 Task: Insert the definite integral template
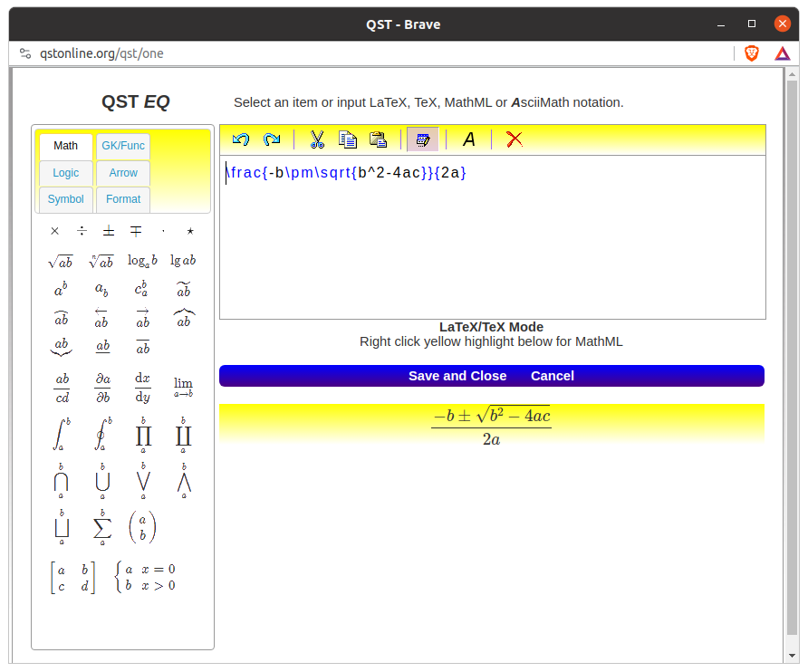click(62, 435)
